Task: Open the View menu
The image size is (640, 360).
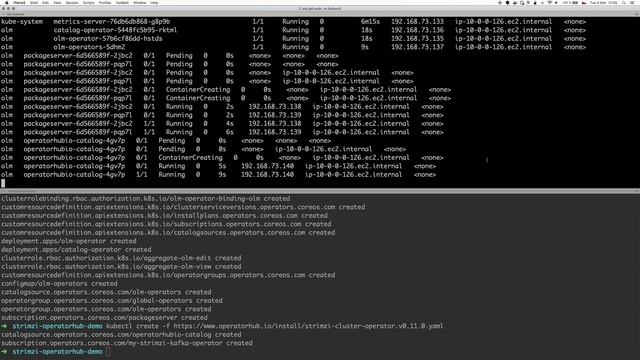Action: point(57,2)
